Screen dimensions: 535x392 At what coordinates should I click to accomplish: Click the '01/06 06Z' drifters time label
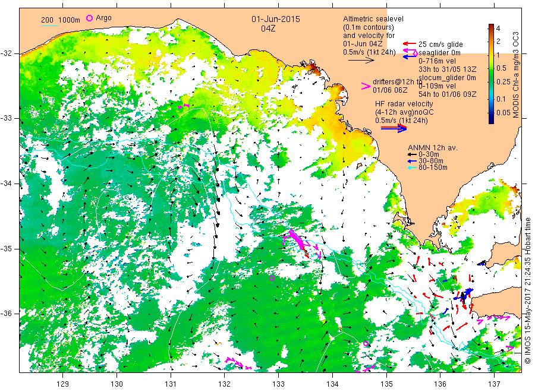pos(390,90)
